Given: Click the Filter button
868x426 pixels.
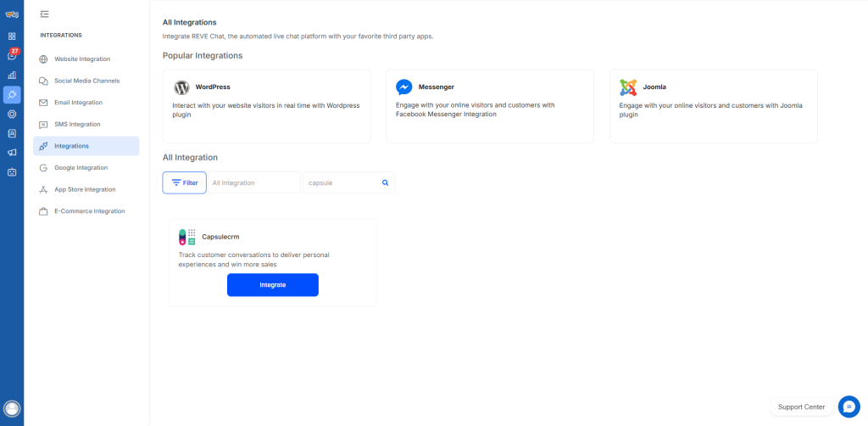Looking at the screenshot, I should (184, 182).
